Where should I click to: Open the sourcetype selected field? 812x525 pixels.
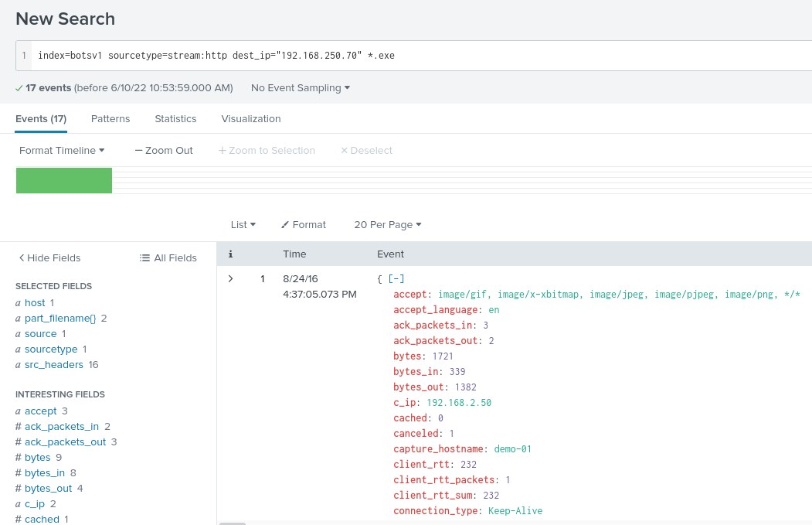51,349
